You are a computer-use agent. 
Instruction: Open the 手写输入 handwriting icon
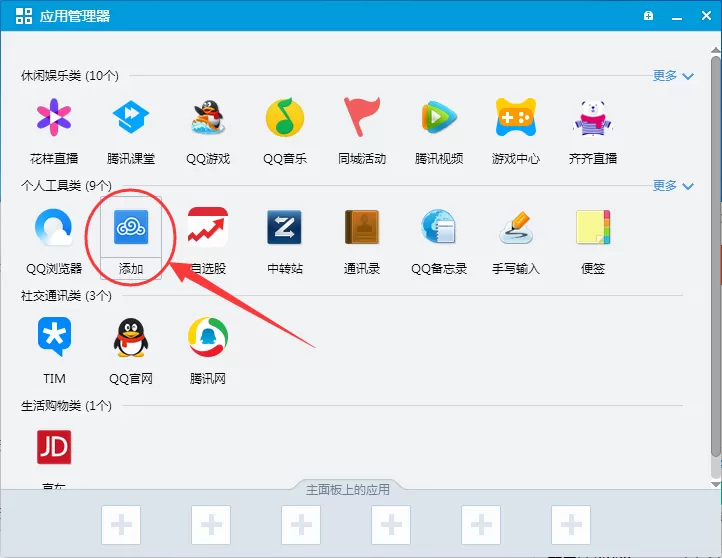point(516,227)
